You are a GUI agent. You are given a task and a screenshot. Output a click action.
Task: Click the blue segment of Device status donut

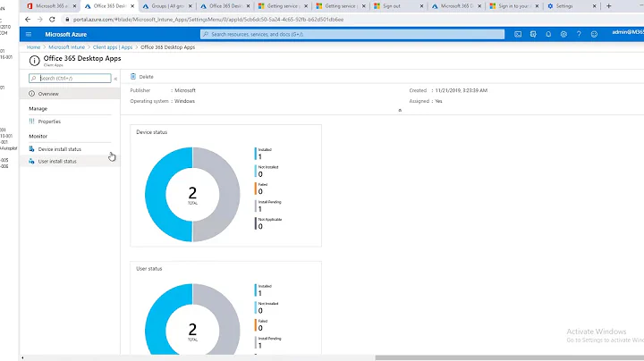tap(156, 195)
